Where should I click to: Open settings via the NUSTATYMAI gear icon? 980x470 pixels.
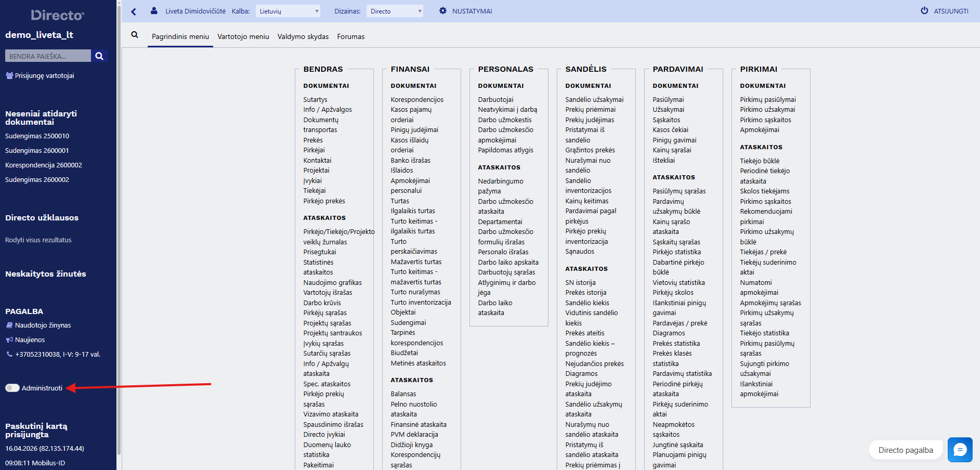(x=442, y=11)
